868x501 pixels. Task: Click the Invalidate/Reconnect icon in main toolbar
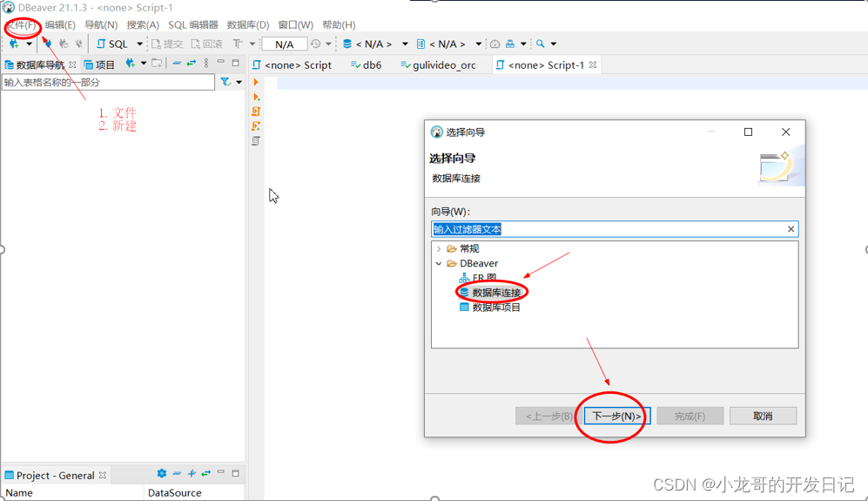[64, 44]
